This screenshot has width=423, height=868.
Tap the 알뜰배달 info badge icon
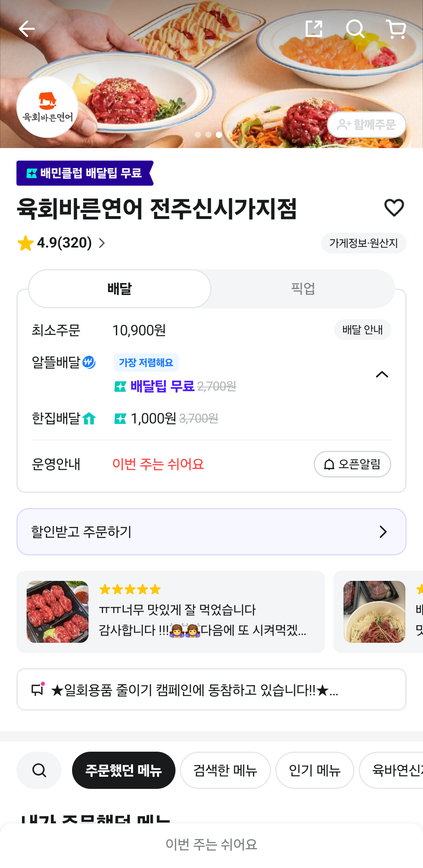tap(89, 362)
